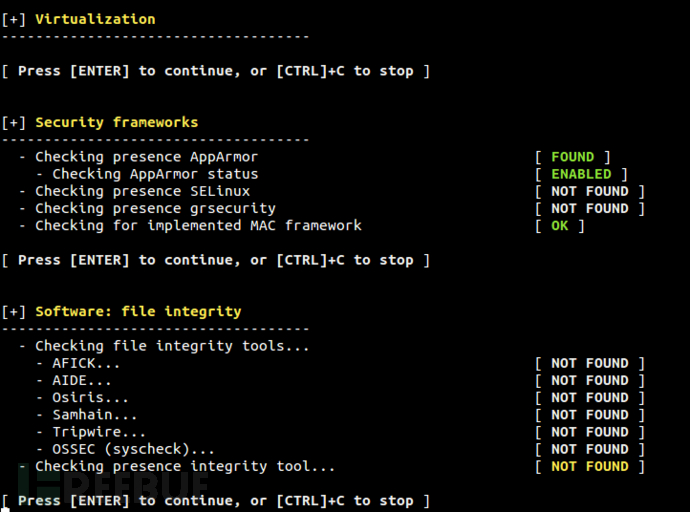Click the Virtualization section heading
The image size is (690, 512).
pyautogui.click(x=95, y=19)
